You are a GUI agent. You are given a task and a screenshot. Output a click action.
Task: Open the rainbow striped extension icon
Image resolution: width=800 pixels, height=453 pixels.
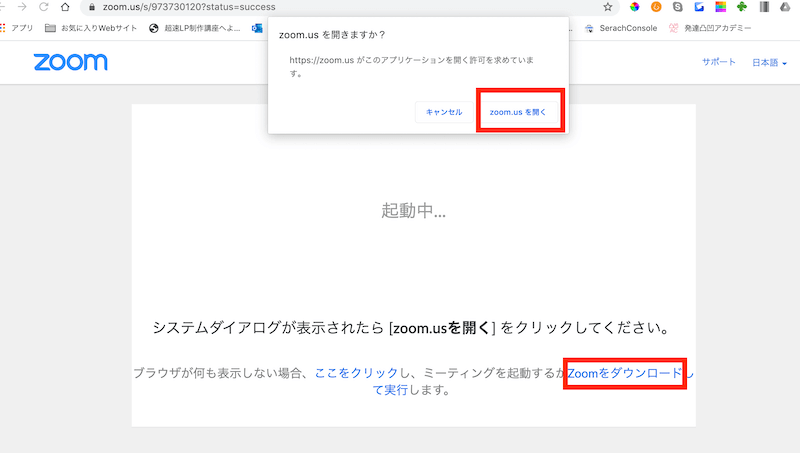click(720, 7)
